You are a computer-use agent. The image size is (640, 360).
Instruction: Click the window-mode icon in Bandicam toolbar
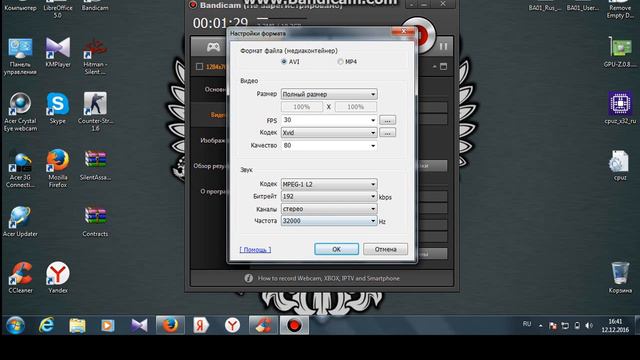443,67
